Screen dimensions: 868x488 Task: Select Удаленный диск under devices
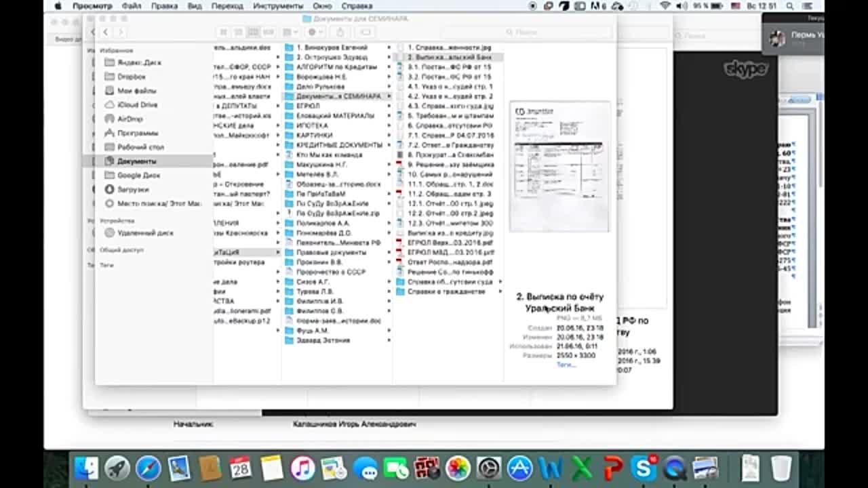click(x=139, y=232)
